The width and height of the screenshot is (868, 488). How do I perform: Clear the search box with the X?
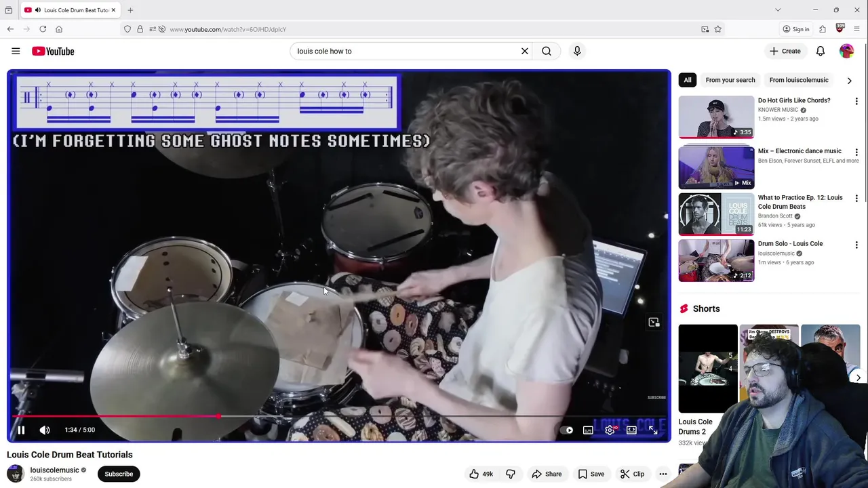[x=524, y=51]
